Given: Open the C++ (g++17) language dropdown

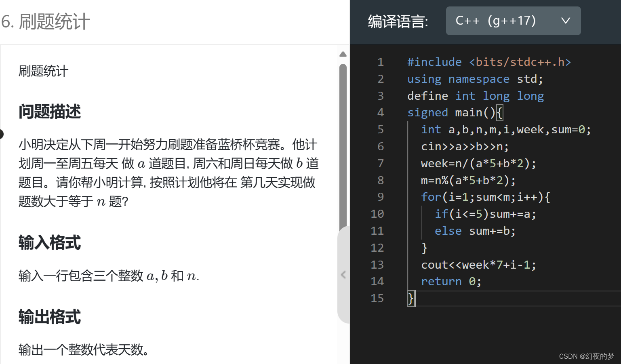Looking at the screenshot, I should pyautogui.click(x=513, y=21).
